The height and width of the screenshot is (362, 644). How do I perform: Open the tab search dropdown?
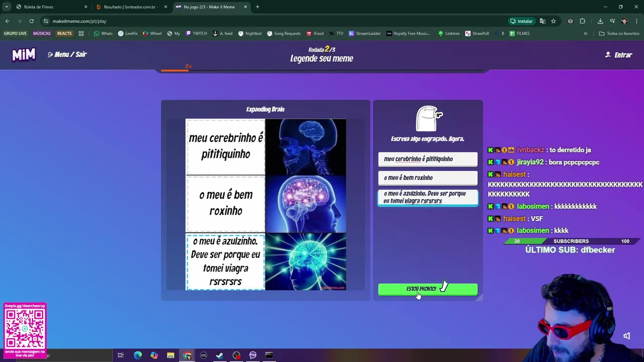[7, 7]
